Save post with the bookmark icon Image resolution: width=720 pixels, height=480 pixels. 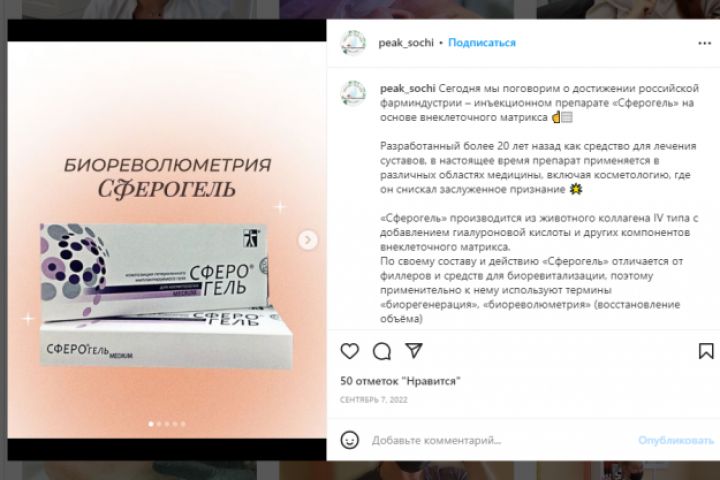[706, 351]
